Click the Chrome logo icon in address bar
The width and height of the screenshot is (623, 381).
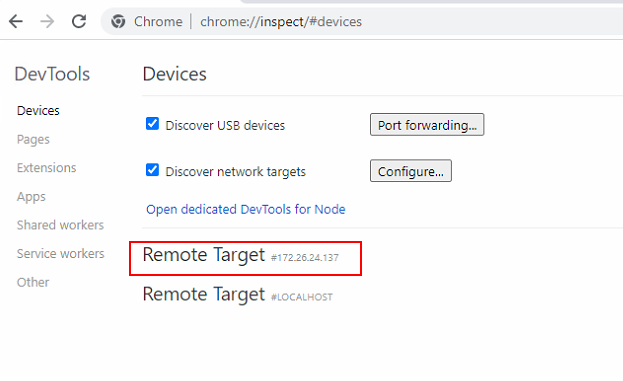(118, 21)
